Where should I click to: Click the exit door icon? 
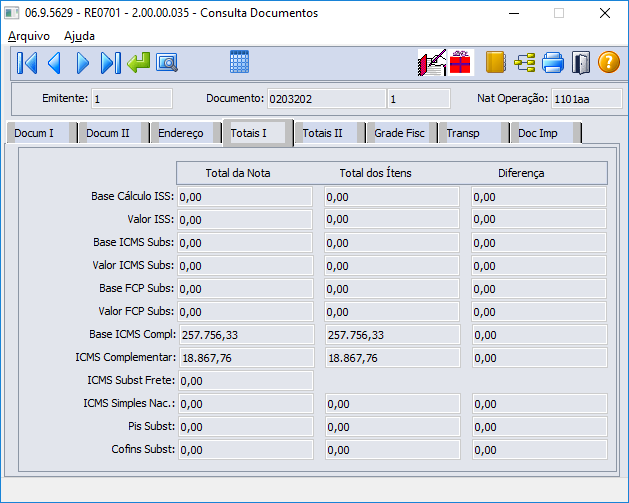coord(581,63)
